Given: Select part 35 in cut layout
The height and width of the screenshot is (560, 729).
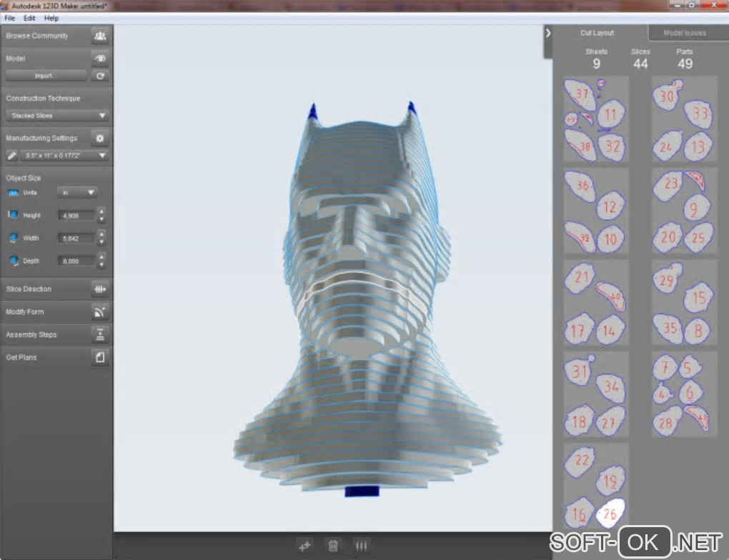Looking at the screenshot, I should click(x=668, y=328).
